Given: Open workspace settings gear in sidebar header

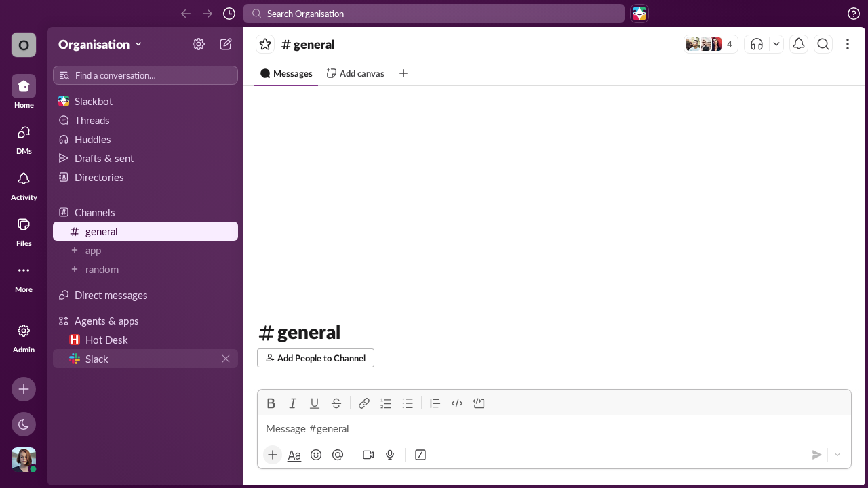Looking at the screenshot, I should pos(199,44).
